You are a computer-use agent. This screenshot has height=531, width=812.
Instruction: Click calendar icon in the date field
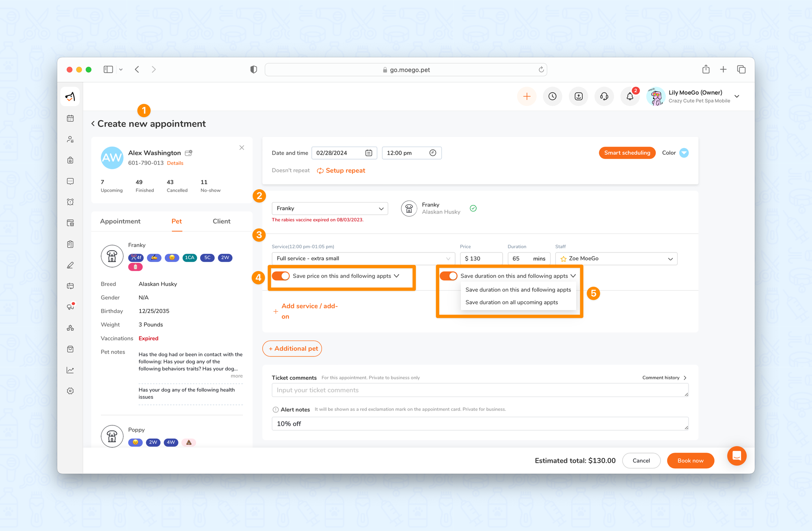369,153
